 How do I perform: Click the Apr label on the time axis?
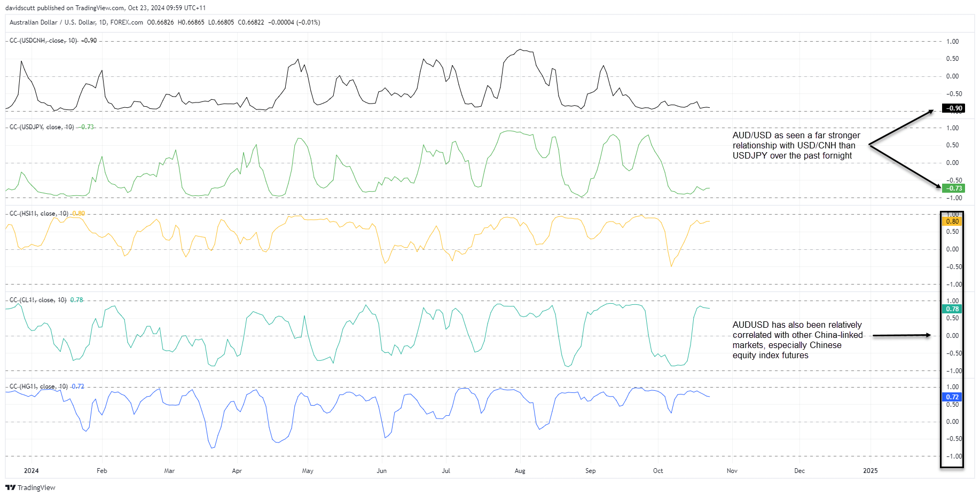click(237, 471)
